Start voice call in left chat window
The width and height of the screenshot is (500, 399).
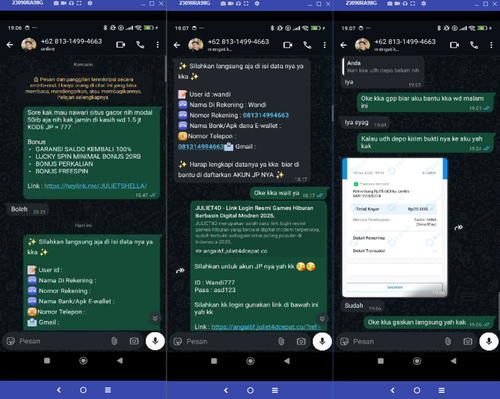click(140, 45)
